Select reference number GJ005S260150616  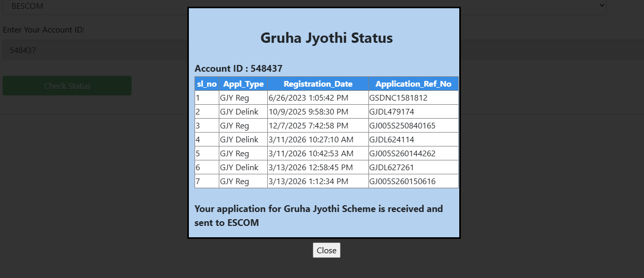click(x=403, y=182)
